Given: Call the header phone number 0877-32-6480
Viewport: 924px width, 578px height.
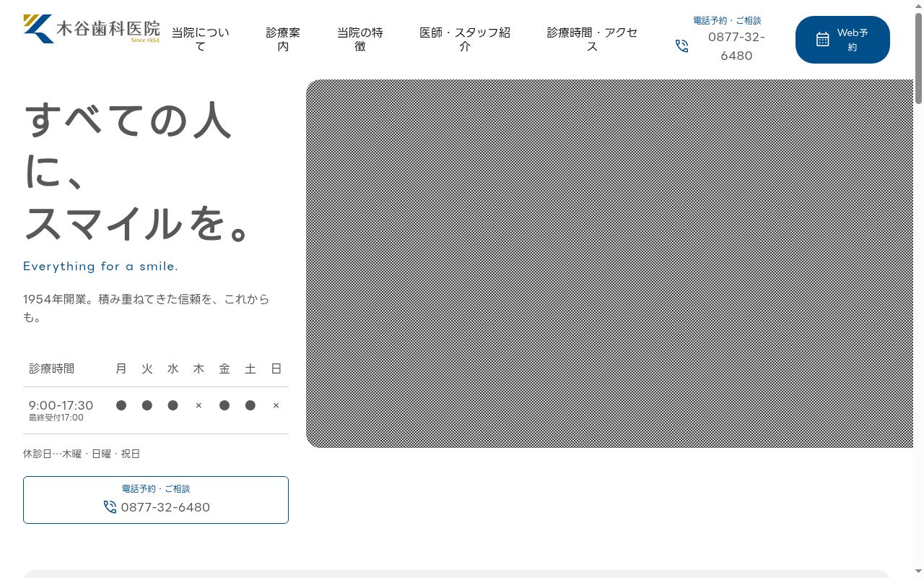Looking at the screenshot, I should (x=736, y=46).
